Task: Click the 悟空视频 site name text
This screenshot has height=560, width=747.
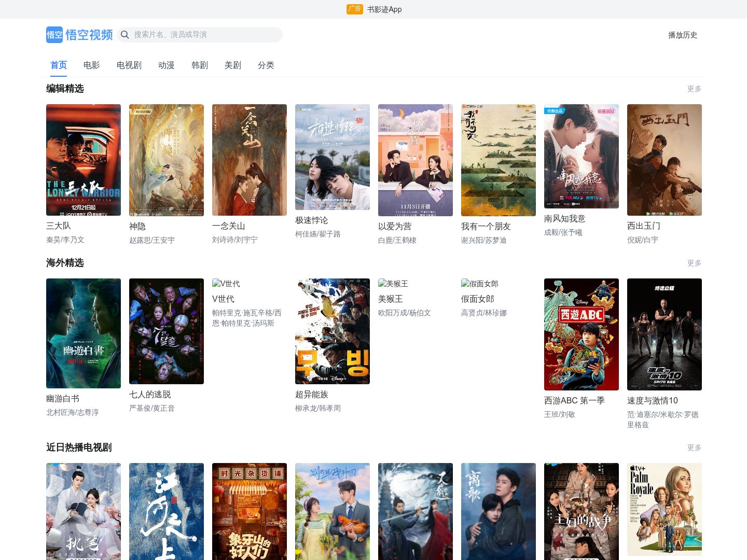Action: tap(89, 35)
